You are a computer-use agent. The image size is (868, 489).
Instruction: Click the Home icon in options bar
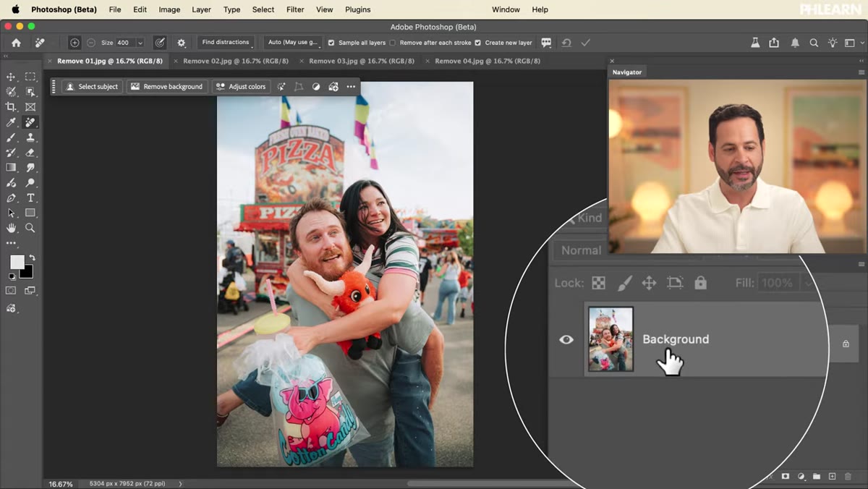16,43
